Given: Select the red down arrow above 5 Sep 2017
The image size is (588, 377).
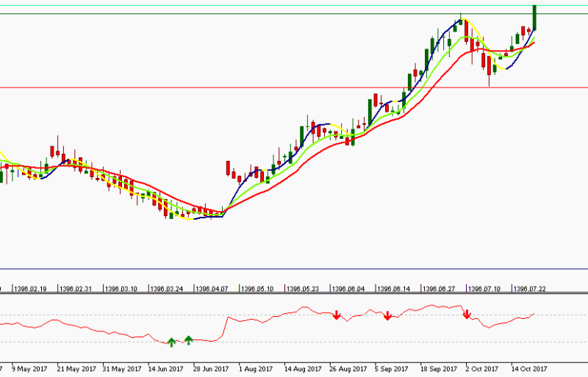Looking at the screenshot, I should 387,315.
